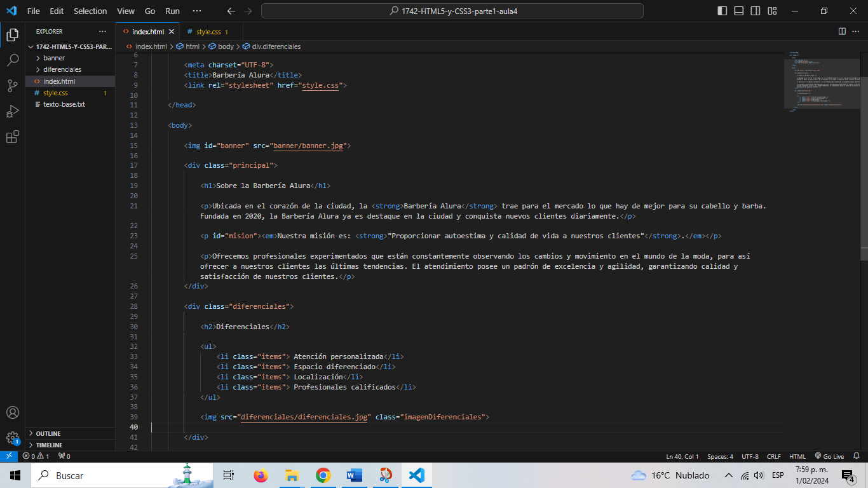
Task: Switch to the style.css editor tab
Action: (212, 31)
